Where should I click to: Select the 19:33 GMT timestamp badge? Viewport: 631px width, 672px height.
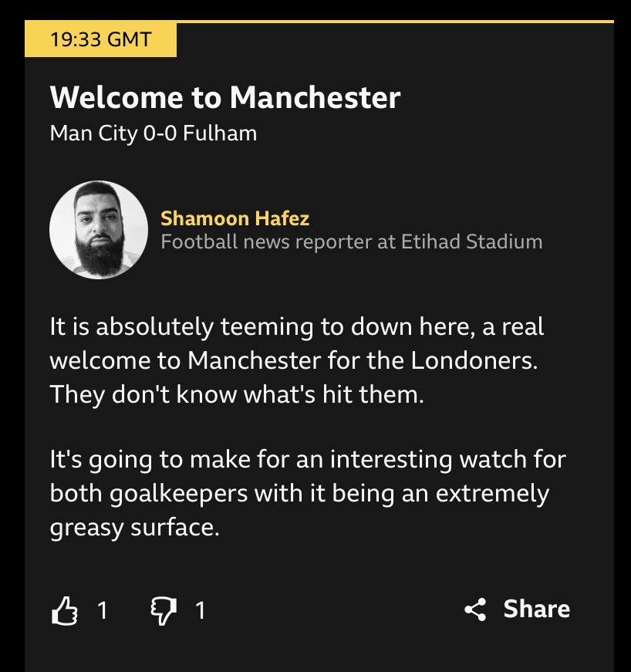100,39
